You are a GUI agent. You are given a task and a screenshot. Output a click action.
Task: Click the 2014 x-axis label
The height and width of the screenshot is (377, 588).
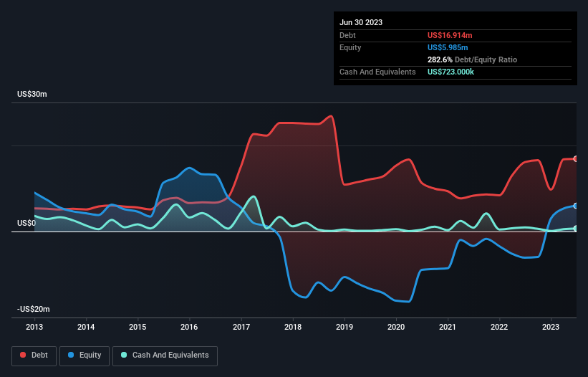[x=86, y=327]
